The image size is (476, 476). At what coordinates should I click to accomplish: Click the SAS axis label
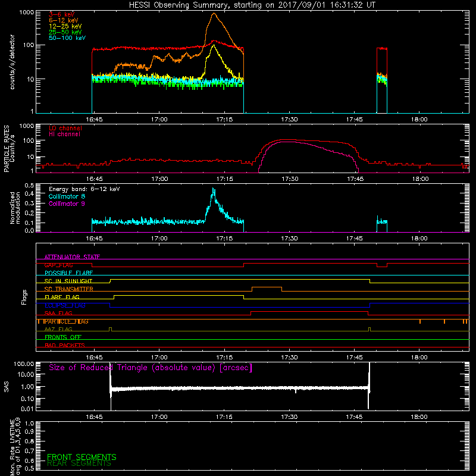[7, 387]
